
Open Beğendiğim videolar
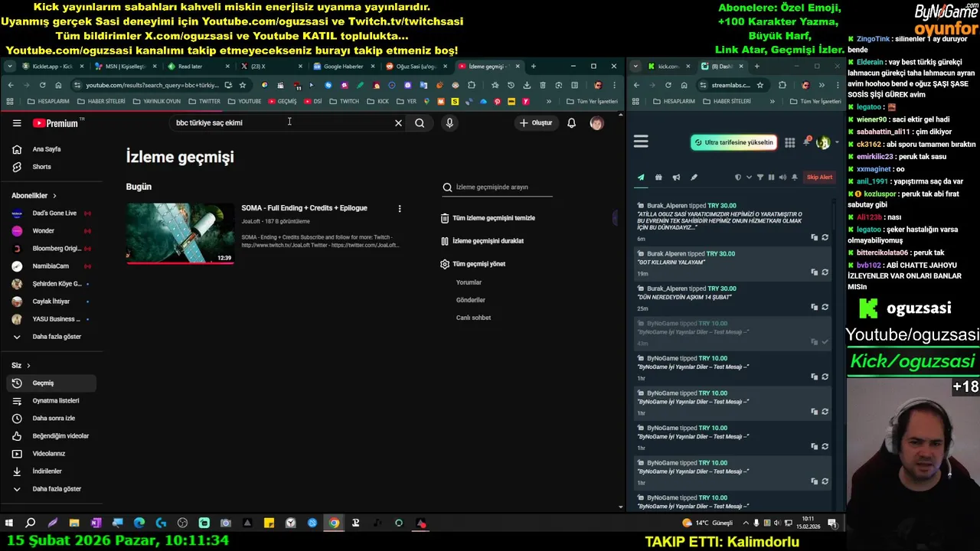(x=52, y=435)
